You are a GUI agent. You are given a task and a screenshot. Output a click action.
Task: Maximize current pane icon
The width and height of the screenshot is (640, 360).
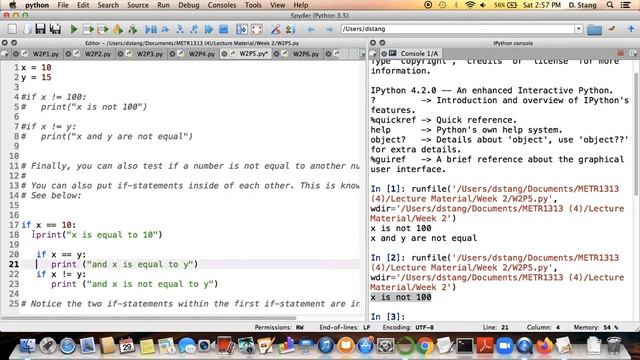pos(242,29)
